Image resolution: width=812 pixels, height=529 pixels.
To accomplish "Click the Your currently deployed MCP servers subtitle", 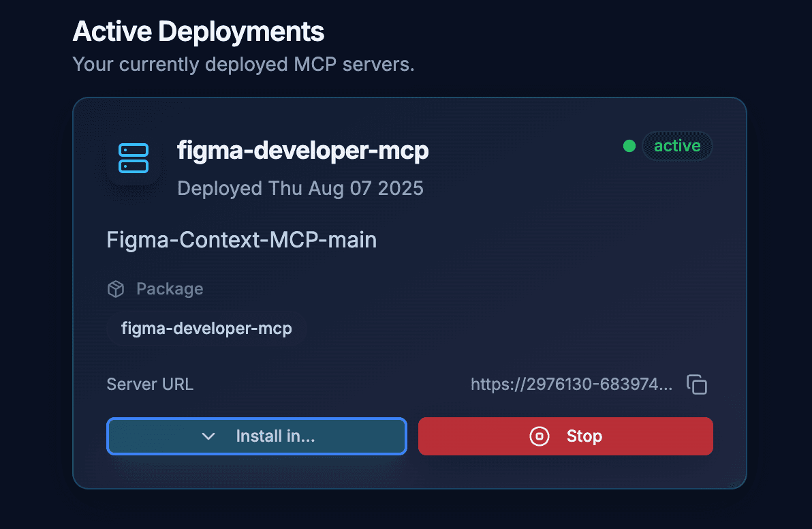I will tap(243, 65).
